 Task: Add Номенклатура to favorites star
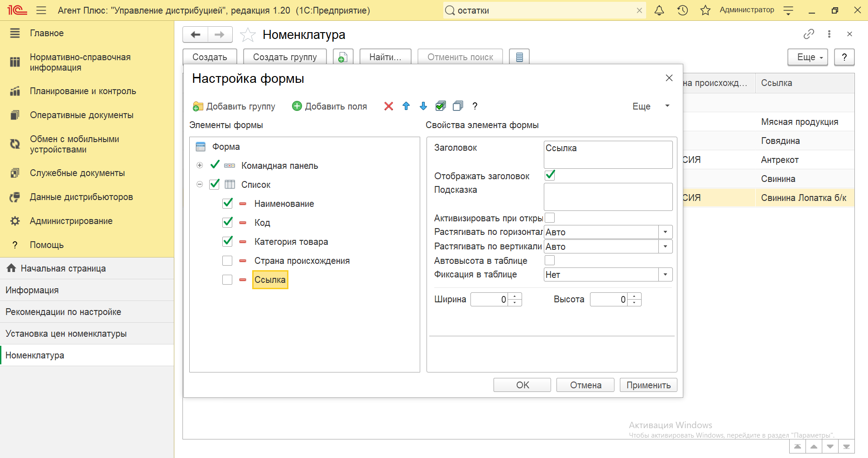[x=248, y=34]
